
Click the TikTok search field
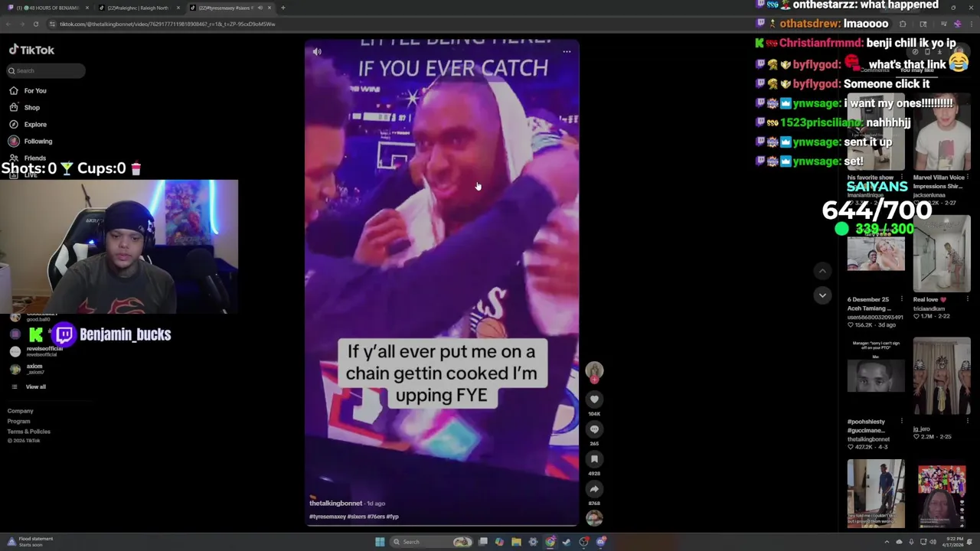(46, 70)
